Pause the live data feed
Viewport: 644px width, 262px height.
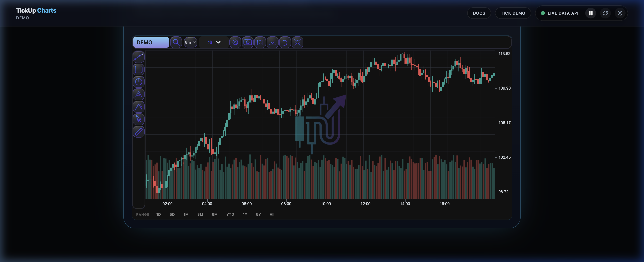coord(591,13)
